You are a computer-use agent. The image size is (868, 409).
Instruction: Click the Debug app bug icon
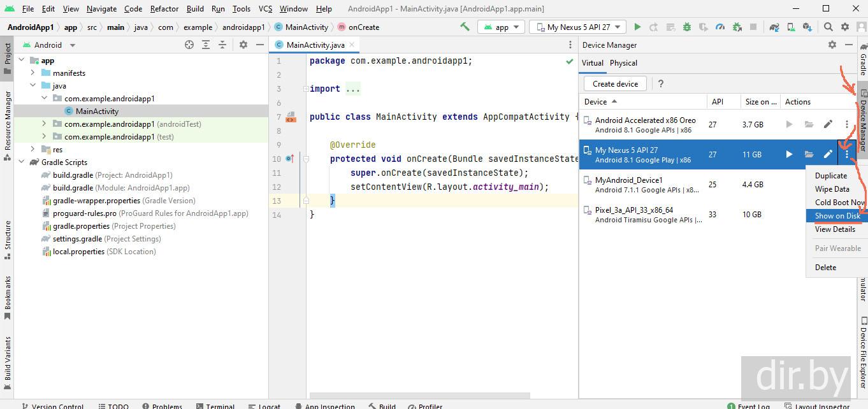(687, 27)
